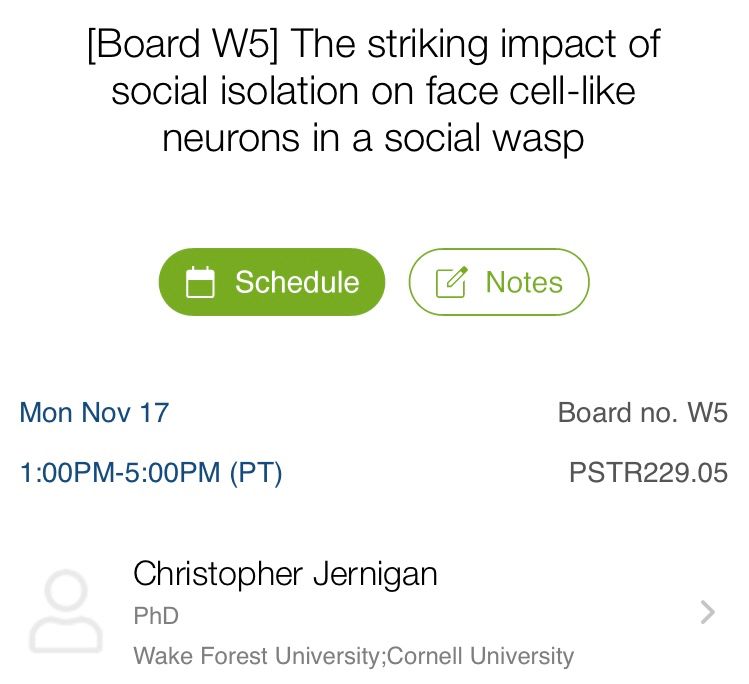Add this poster to Schedule

pyautogui.click(x=271, y=282)
